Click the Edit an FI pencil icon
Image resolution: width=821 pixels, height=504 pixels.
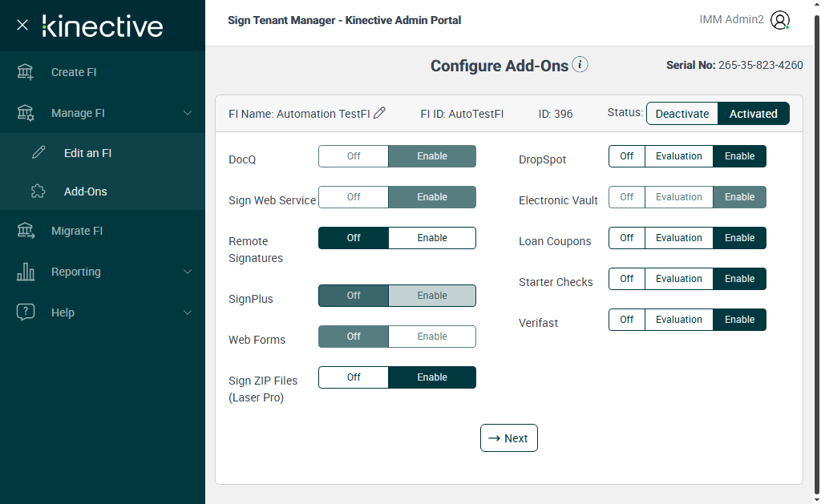pos(38,152)
